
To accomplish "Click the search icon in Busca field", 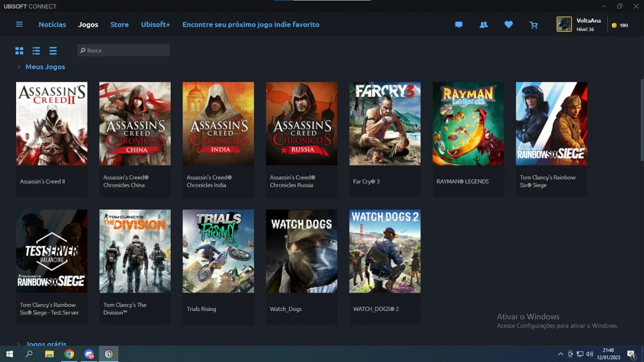I will point(83,50).
